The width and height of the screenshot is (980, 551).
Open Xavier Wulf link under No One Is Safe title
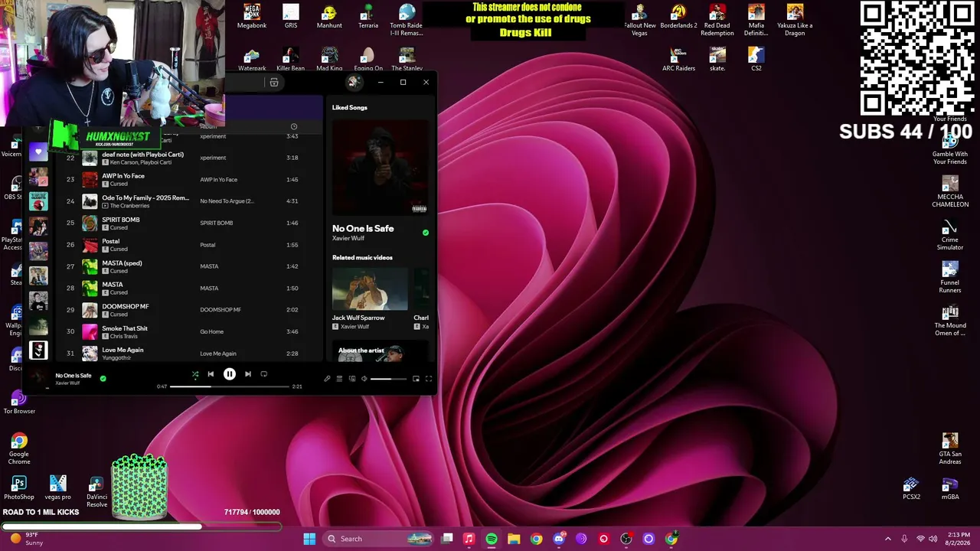[348, 238]
